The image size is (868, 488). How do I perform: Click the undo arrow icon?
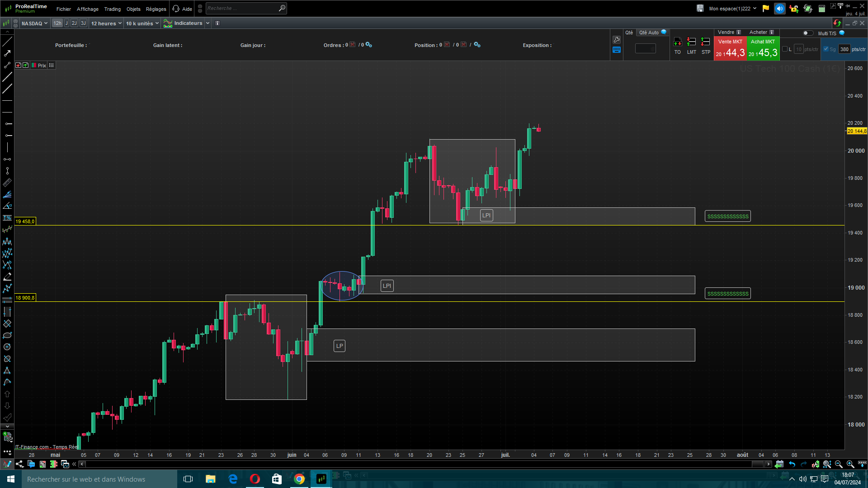[x=792, y=464]
